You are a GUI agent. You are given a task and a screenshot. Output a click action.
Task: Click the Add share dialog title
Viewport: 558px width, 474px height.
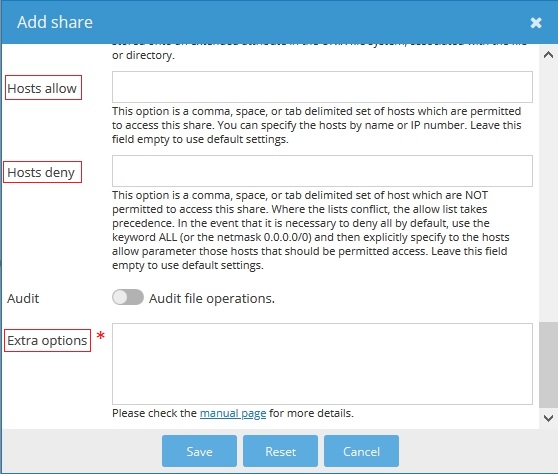pyautogui.click(x=55, y=22)
